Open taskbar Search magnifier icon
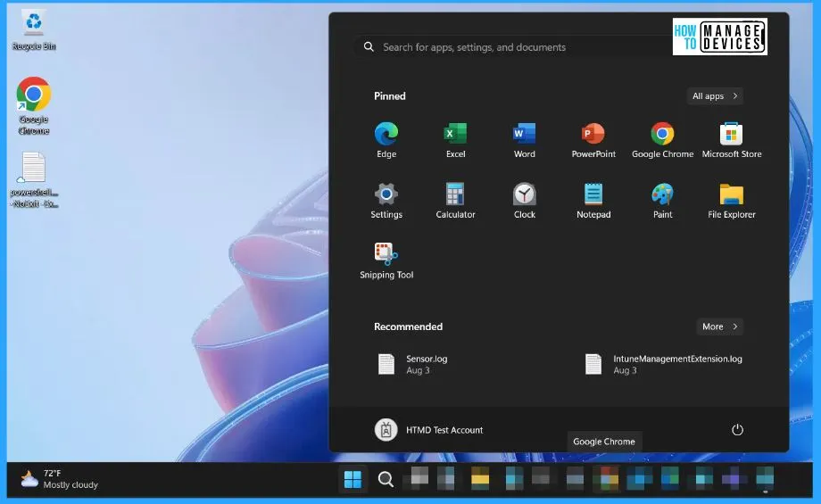The height and width of the screenshot is (504, 821). [x=386, y=479]
